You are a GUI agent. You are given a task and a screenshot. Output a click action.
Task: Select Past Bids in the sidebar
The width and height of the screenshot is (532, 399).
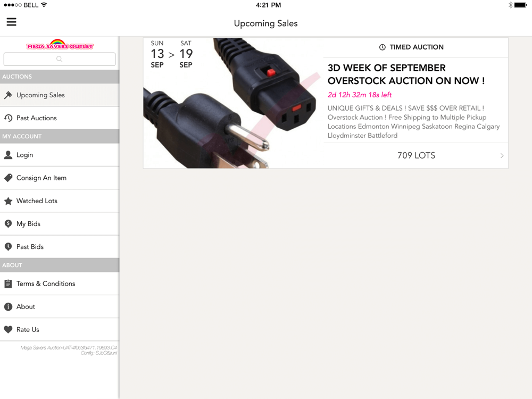[60, 247]
